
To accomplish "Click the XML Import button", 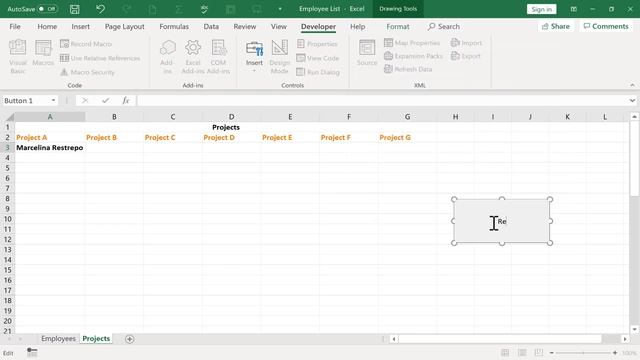I will pyautogui.click(x=466, y=43).
